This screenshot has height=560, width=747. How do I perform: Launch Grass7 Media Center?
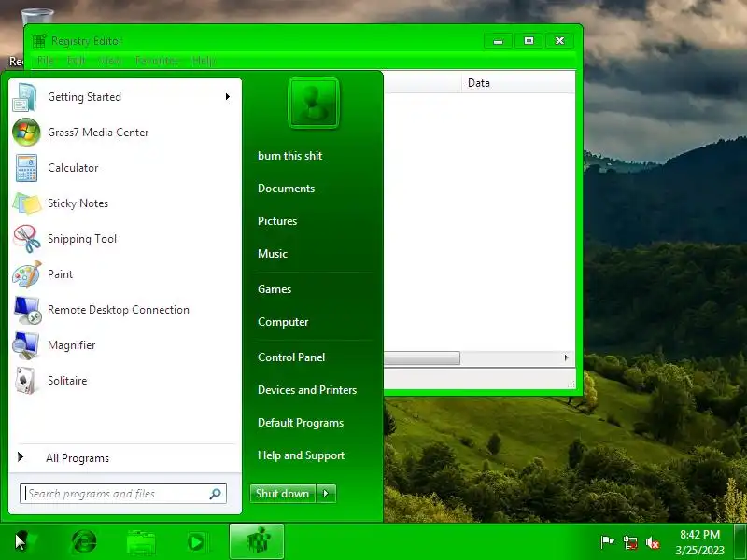(x=124, y=133)
